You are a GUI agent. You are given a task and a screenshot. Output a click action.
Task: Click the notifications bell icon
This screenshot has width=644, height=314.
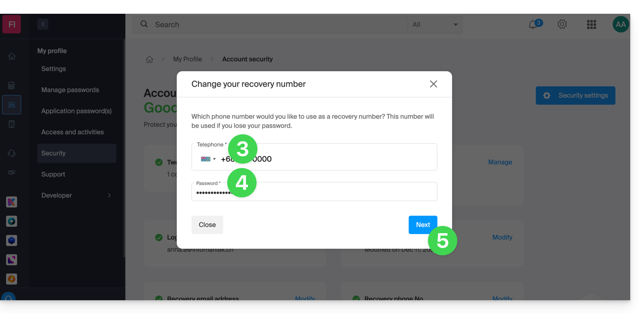click(533, 25)
